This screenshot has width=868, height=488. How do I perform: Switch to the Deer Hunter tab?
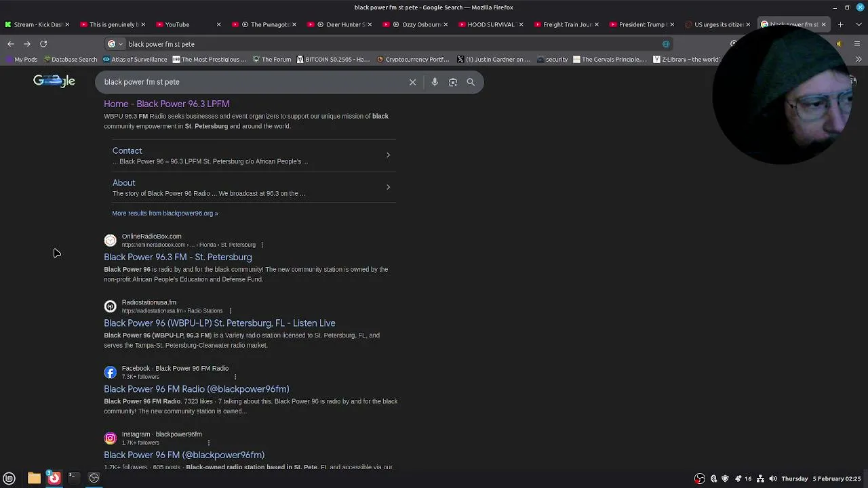[x=340, y=24]
